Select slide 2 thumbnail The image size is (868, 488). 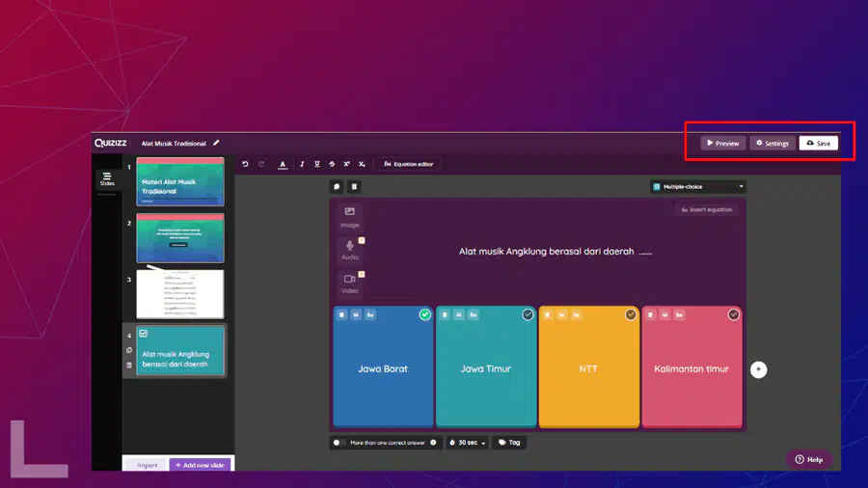pos(180,238)
